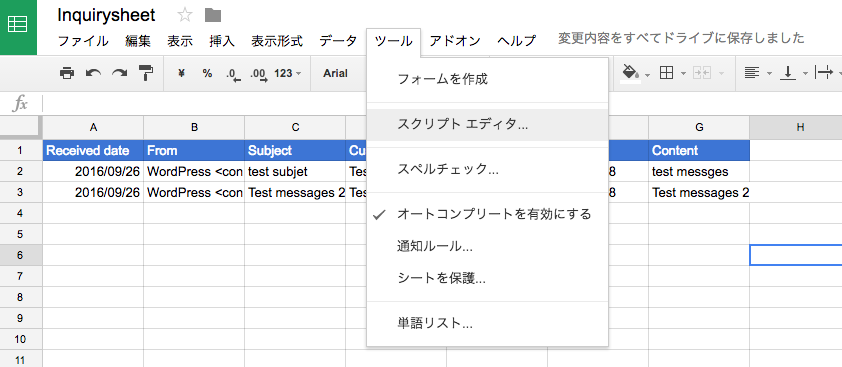This screenshot has width=842, height=367.
Task: Expand the borders dropdown arrow
Action: [x=684, y=74]
